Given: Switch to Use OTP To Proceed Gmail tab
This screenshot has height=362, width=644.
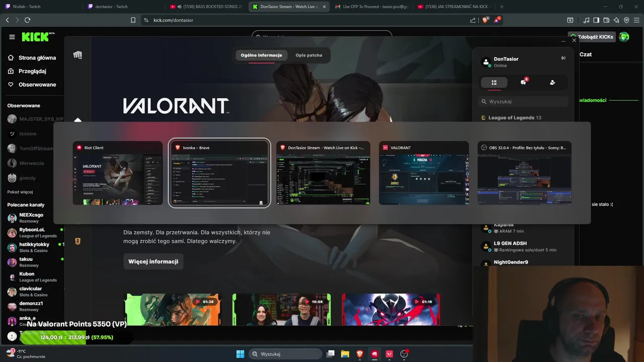Looking at the screenshot, I should click(x=371, y=7).
